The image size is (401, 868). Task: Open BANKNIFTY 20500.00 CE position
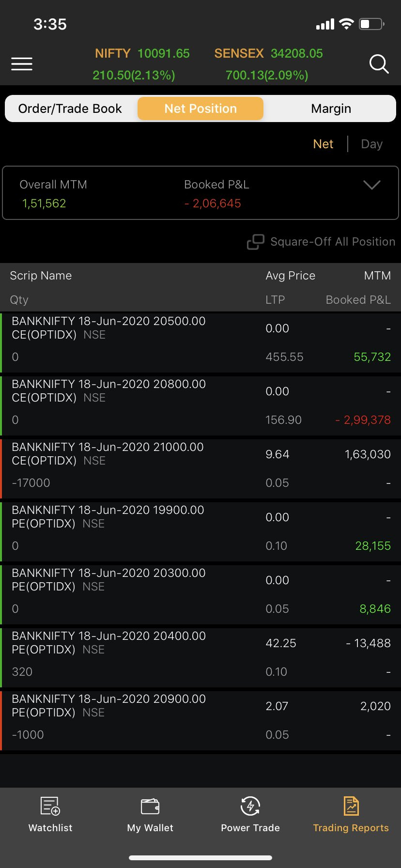pos(200,342)
